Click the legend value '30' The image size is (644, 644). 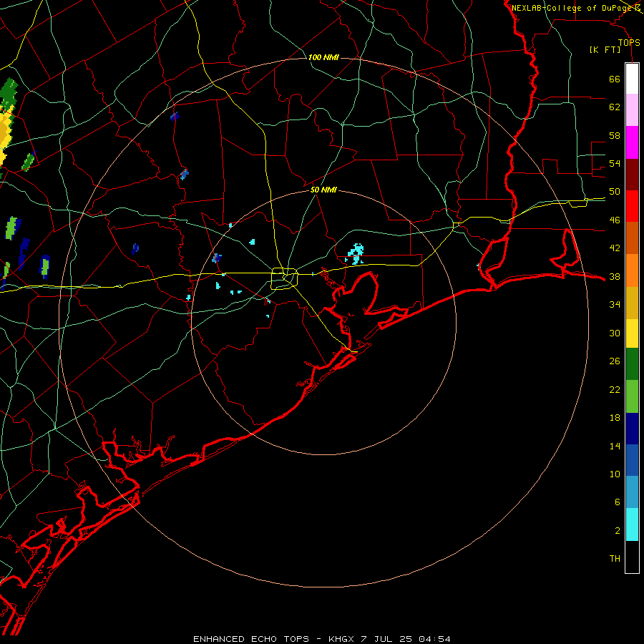tap(615, 333)
